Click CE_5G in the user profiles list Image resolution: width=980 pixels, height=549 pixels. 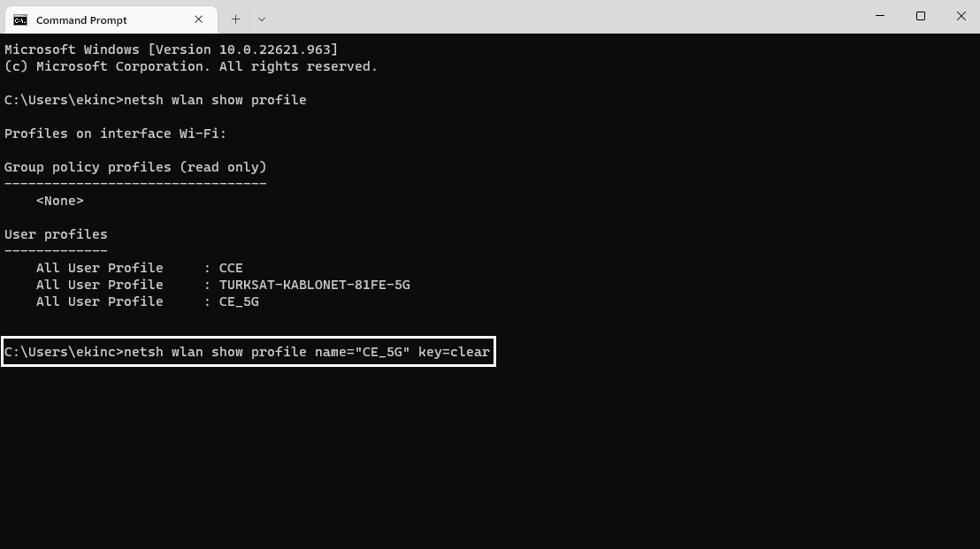pos(238,301)
